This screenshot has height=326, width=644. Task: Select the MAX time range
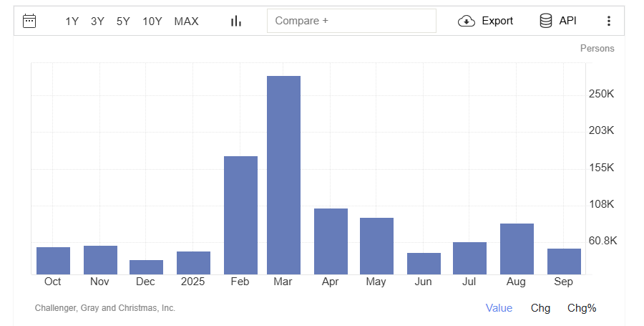[x=186, y=21]
